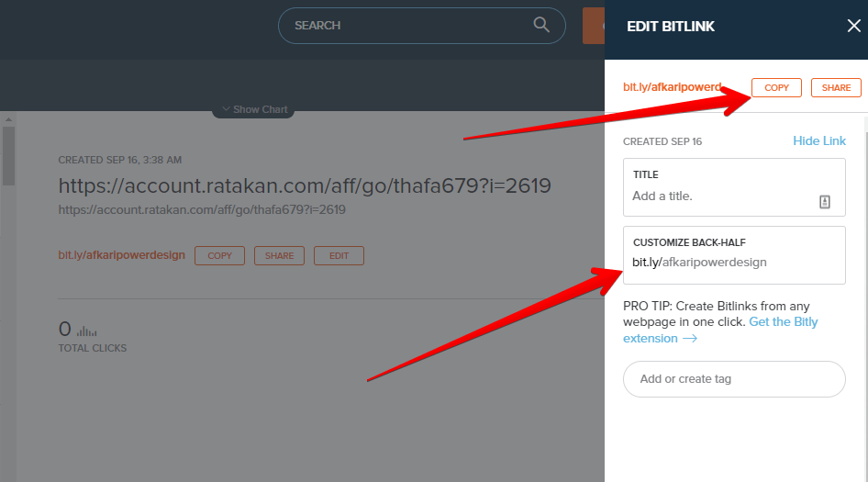Expand the Show Chart toggle

252,109
